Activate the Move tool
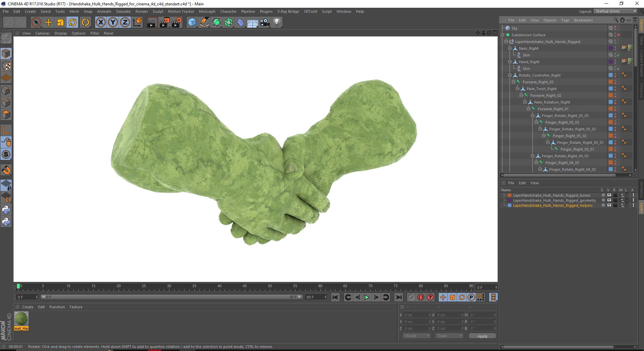The image size is (644, 351). pos(48,23)
